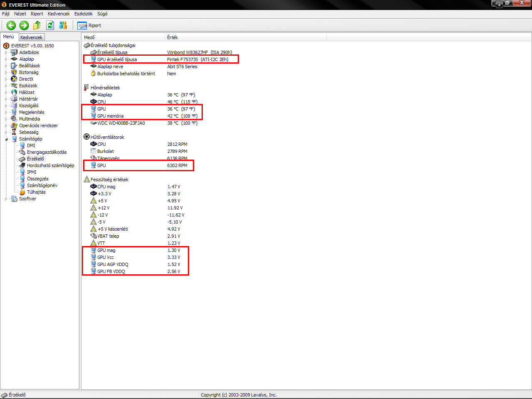Viewport: 532px width, 399px height.
Task: Select Hordozható számítógép tree item
Action: click(50, 165)
